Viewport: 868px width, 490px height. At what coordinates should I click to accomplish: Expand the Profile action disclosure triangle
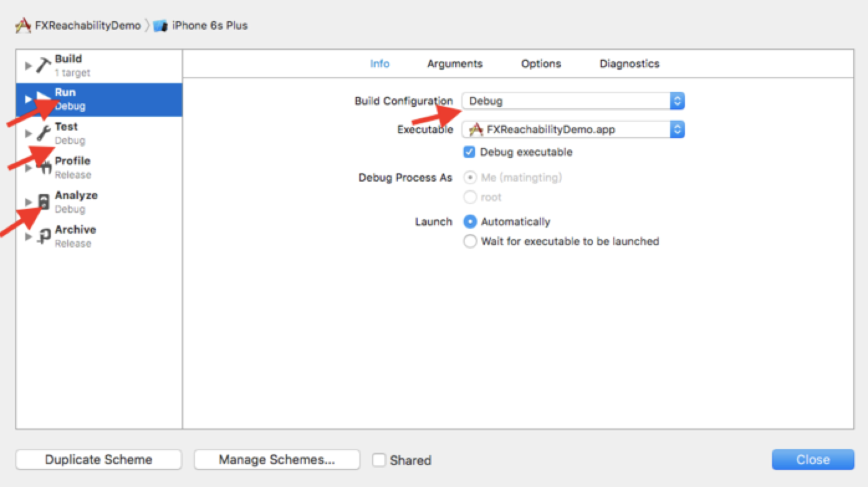coord(28,168)
